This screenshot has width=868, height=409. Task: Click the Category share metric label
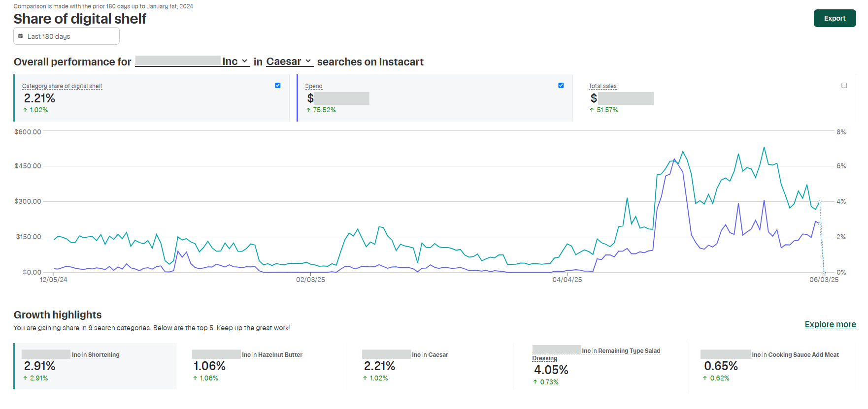point(62,86)
